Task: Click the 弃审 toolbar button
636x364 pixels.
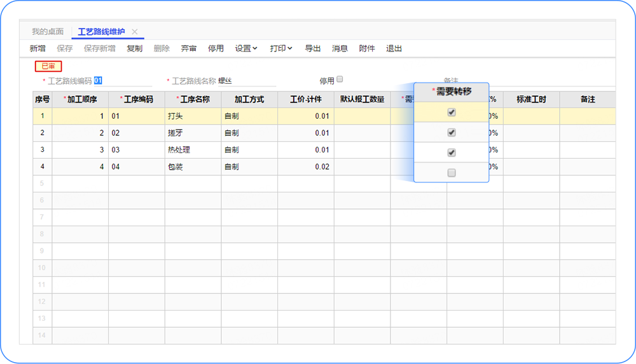Action: tap(189, 49)
